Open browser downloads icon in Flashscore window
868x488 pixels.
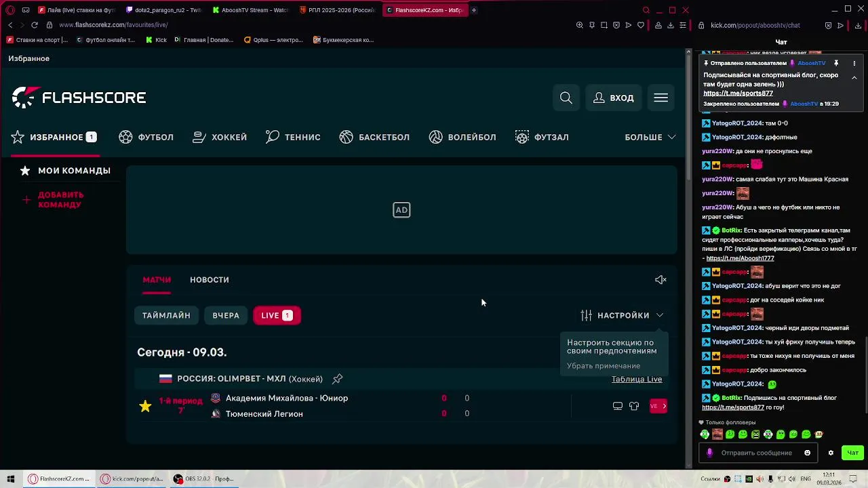click(671, 25)
